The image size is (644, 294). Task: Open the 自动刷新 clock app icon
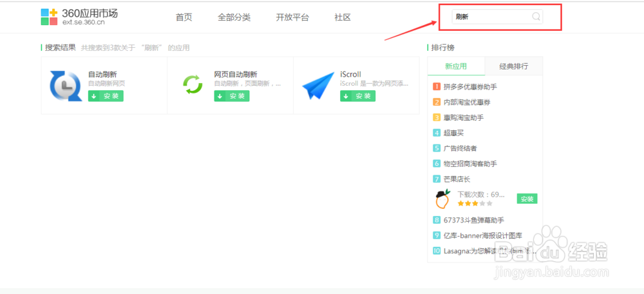[66, 86]
